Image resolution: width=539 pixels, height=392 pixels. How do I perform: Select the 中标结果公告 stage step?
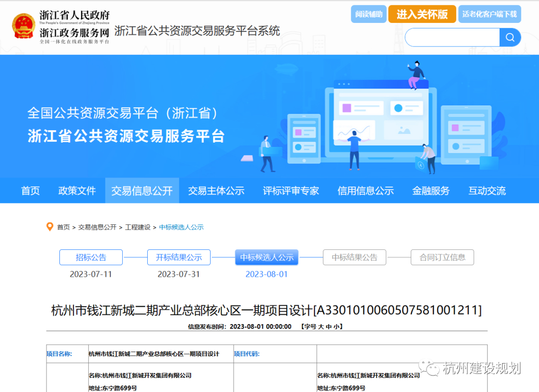(354, 257)
